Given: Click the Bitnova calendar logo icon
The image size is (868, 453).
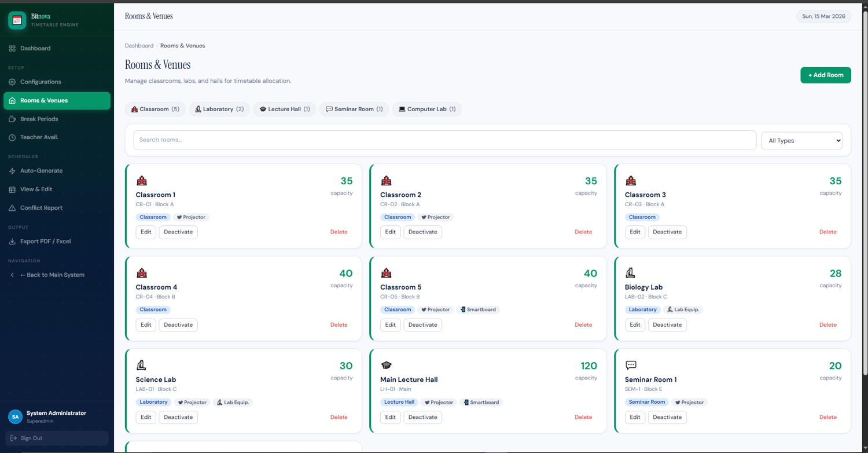Looking at the screenshot, I should click(x=17, y=20).
